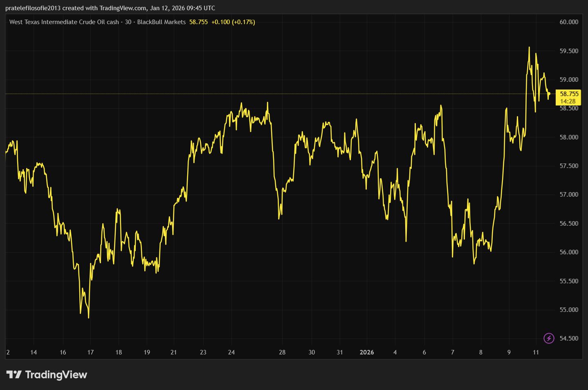Click date label 19 on time axis

(147, 352)
